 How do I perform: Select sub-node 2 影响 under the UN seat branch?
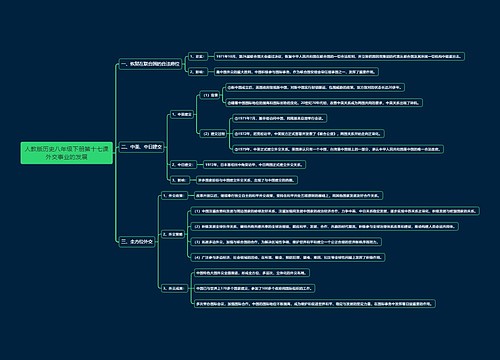pyautogui.click(x=198, y=72)
